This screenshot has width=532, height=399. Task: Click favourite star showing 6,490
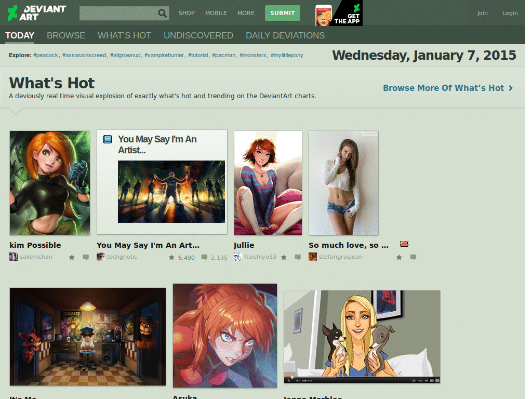tap(171, 258)
